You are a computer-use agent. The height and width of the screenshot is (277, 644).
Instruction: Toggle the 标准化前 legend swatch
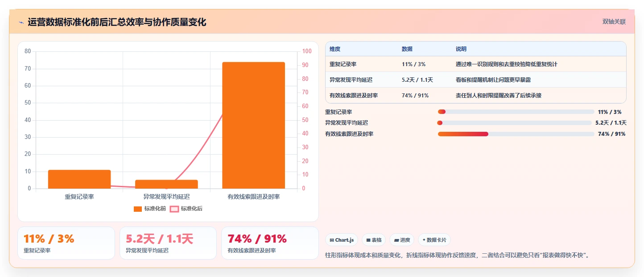pos(138,209)
